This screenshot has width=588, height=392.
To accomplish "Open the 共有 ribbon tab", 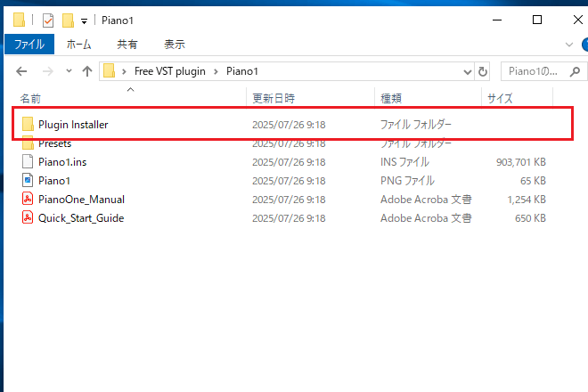I will click(x=127, y=45).
